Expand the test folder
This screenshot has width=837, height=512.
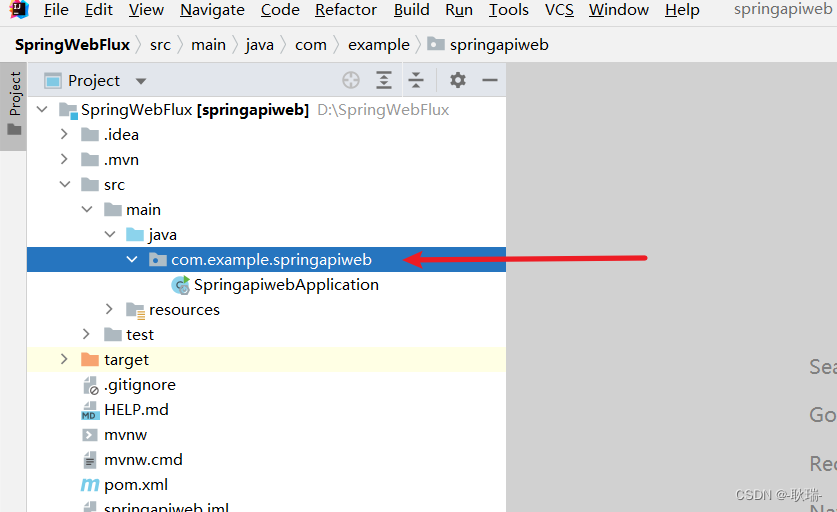pos(86,334)
